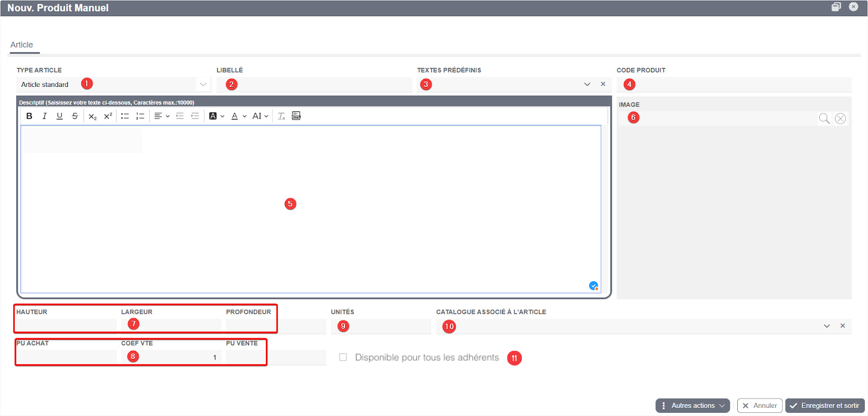Image resolution: width=868 pixels, height=416 pixels.
Task: Switch to the Article tab
Action: [22, 45]
